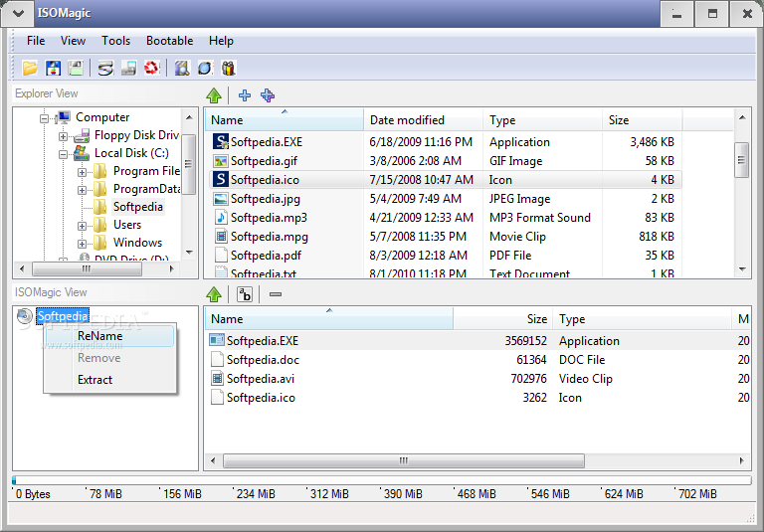The image size is (764, 532).
Task: Click the green floppy save-as icon
Action: coord(76,68)
